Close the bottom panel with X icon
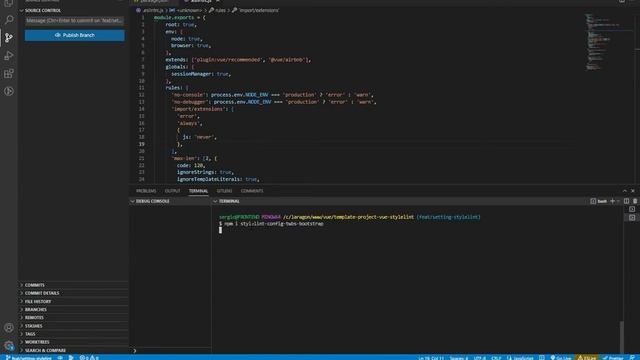 (633, 191)
